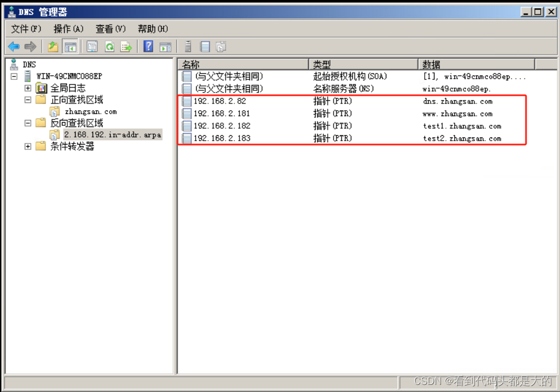Collapse the 反向查找区域 tree node

[28, 123]
